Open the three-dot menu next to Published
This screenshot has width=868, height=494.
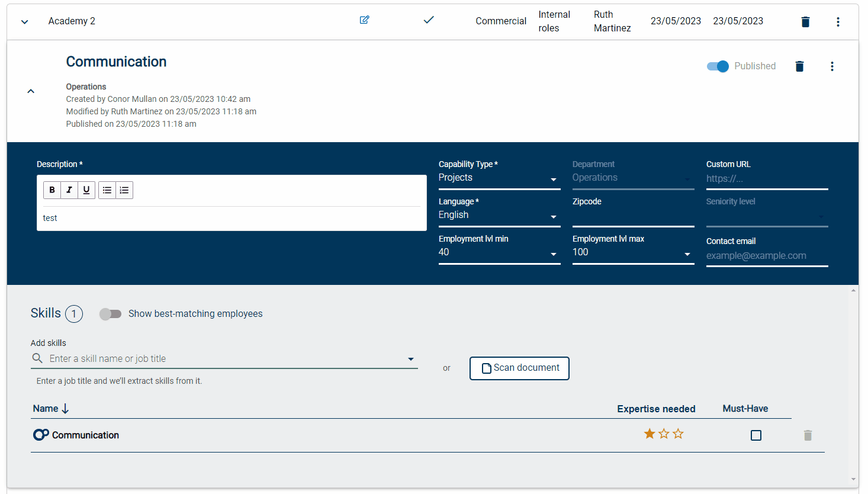(832, 66)
